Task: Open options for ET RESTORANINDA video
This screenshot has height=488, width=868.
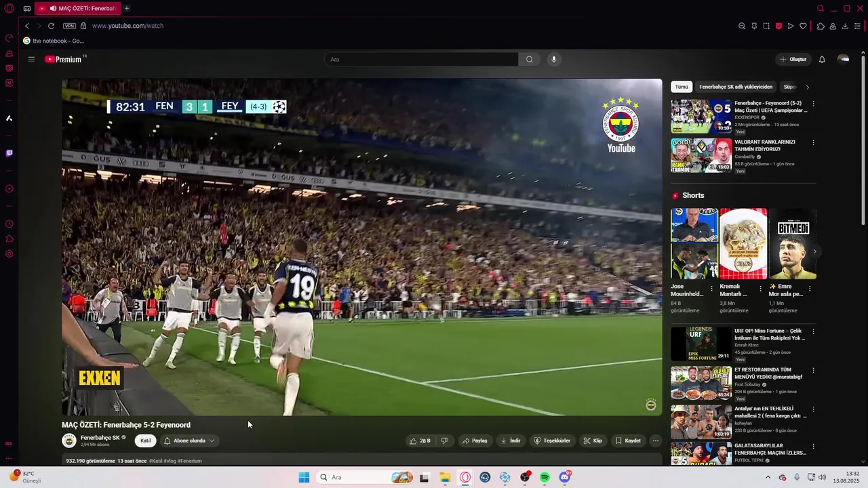Action: pos(813,371)
